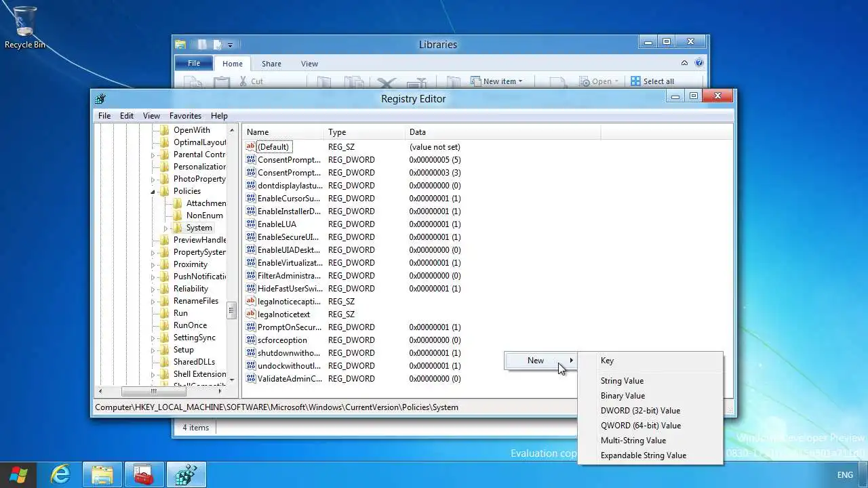Image resolution: width=868 pixels, height=488 pixels.
Task: Click the System folder icon in tree
Action: 178,228
